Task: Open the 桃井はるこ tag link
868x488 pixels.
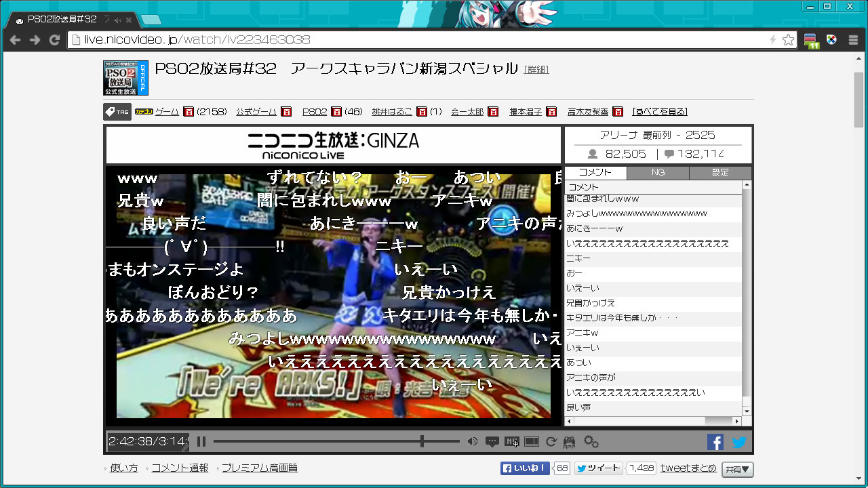Action: (392, 112)
